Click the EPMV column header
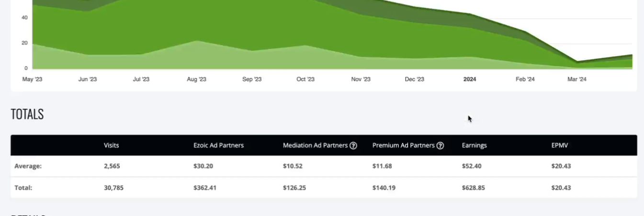The image size is (644, 216). click(x=559, y=146)
